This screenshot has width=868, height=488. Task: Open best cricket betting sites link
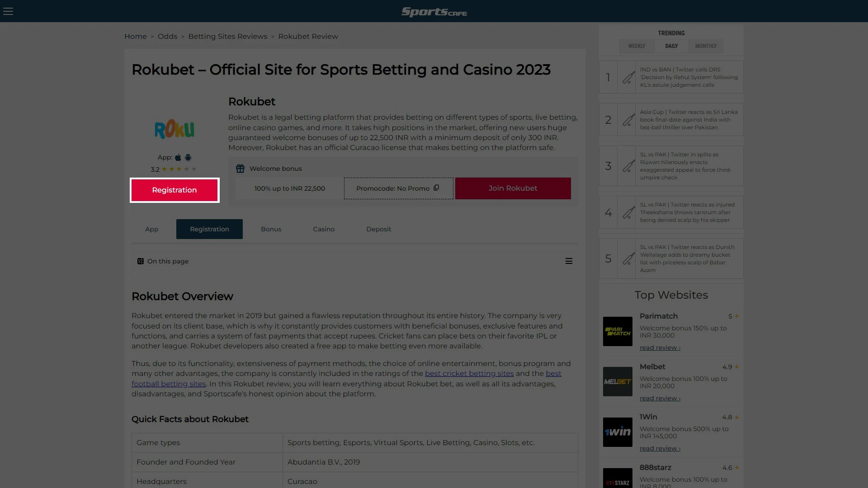pos(469,374)
